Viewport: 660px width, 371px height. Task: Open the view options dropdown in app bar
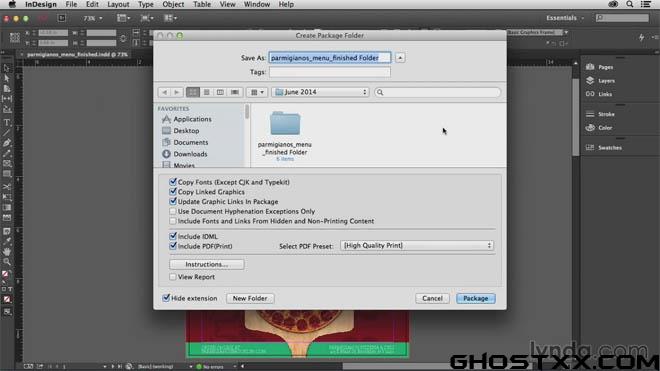(123, 18)
